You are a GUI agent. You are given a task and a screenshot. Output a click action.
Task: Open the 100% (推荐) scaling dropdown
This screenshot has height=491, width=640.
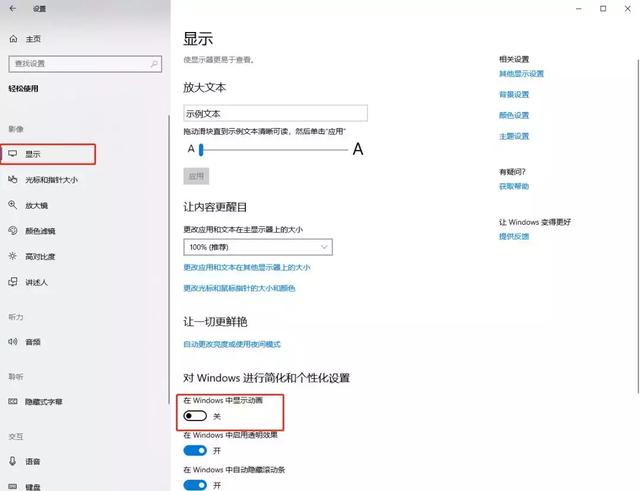[x=258, y=247]
